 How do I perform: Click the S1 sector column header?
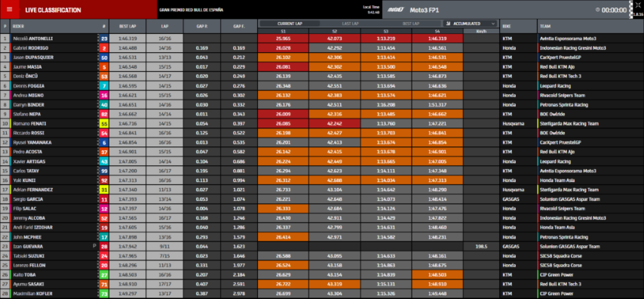click(284, 31)
